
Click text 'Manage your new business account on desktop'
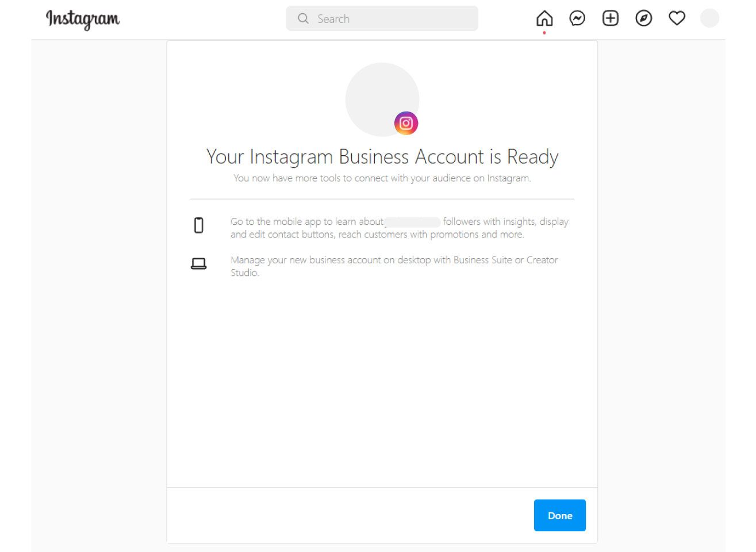331,260
